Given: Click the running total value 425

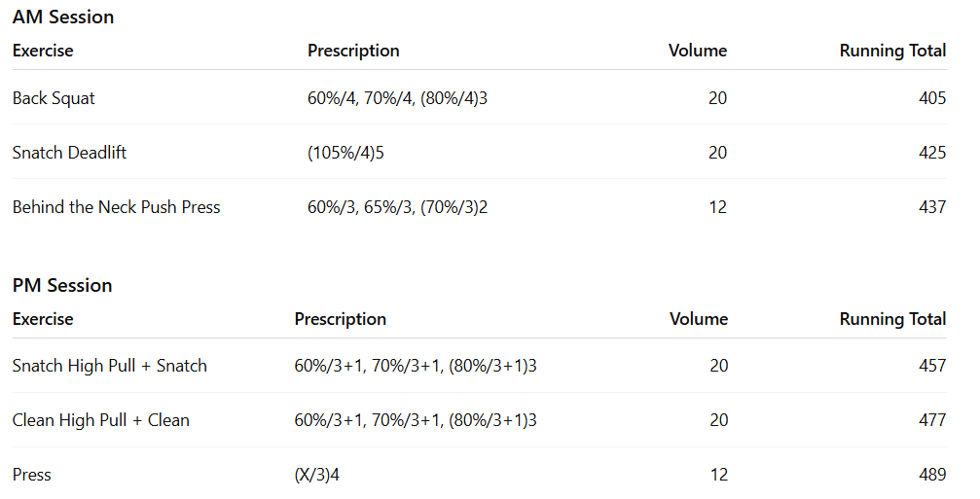Looking at the screenshot, I should tap(931, 153).
